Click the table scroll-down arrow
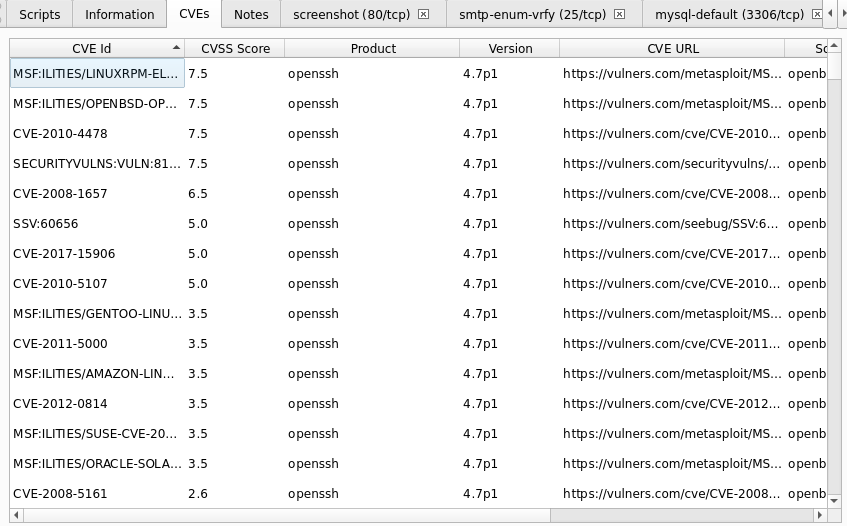The image size is (847, 526). pyautogui.click(x=833, y=501)
